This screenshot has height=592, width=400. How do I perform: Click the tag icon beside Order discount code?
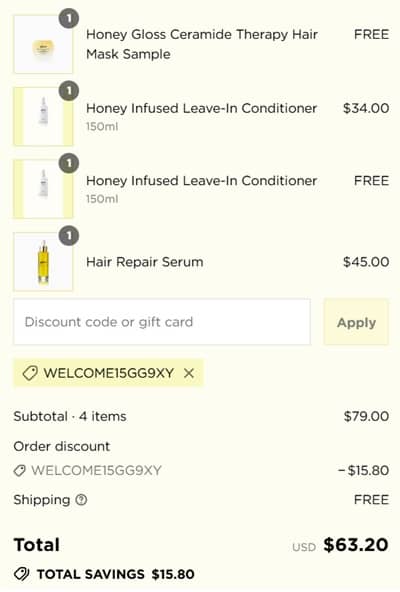point(20,471)
